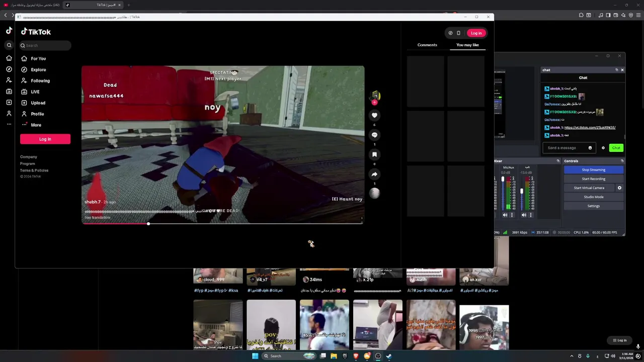Click TikTok Search field in sidebar

pos(45,45)
